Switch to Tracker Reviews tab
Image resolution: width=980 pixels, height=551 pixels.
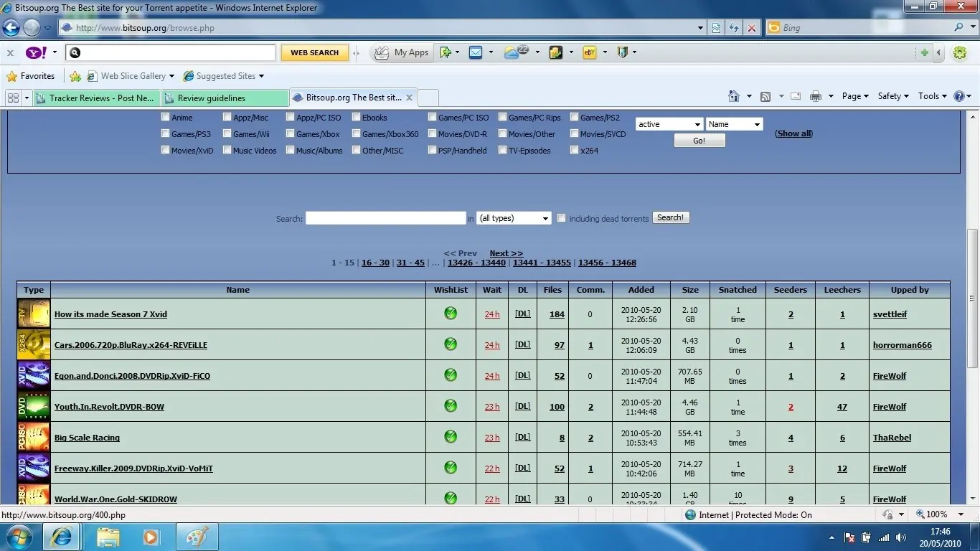click(96, 98)
